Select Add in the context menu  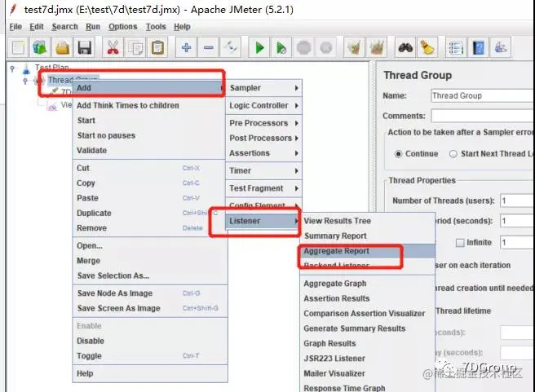149,88
